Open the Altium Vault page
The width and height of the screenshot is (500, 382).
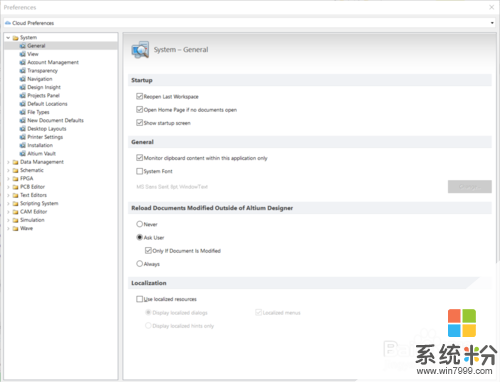pyautogui.click(x=42, y=154)
